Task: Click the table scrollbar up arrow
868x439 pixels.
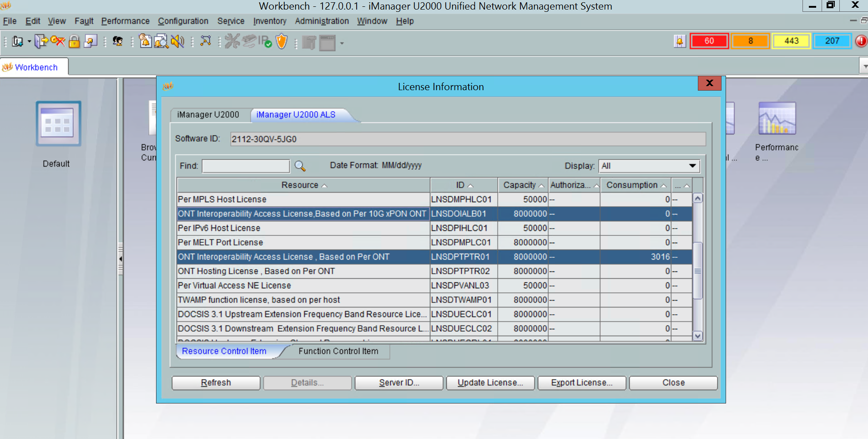Action: [698, 198]
